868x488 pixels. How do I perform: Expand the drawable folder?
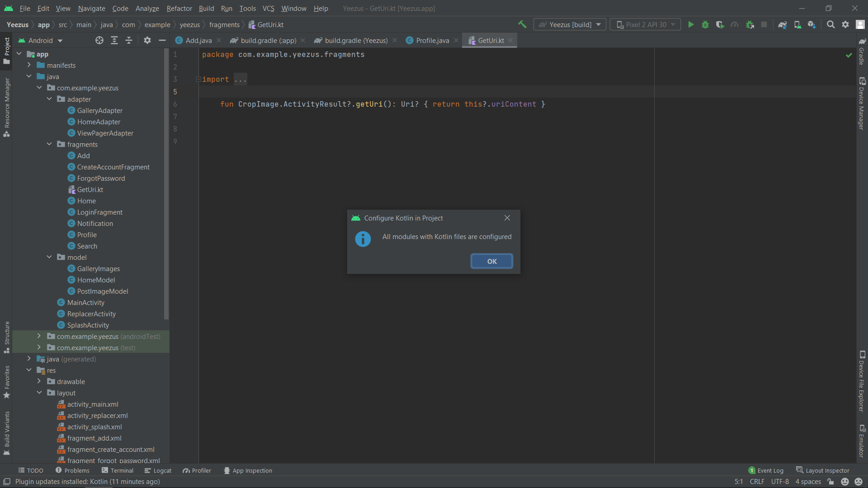pyautogui.click(x=39, y=381)
